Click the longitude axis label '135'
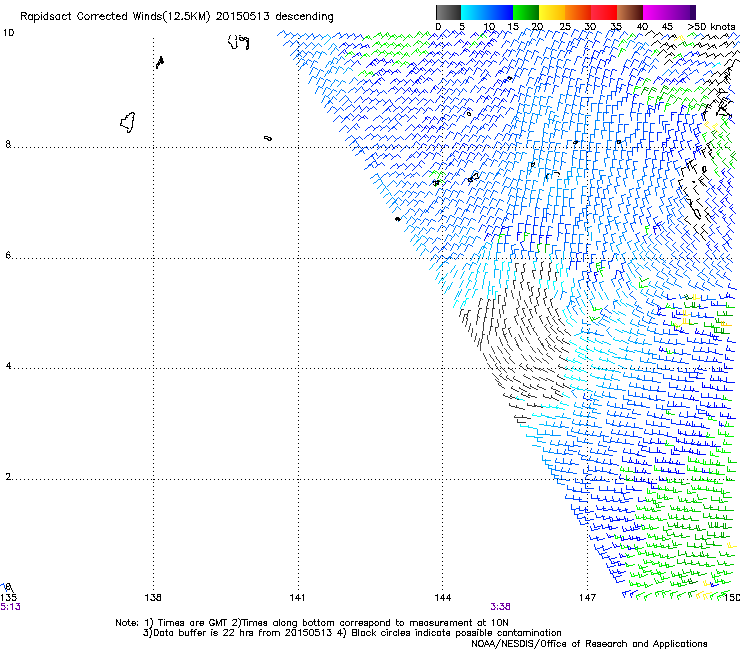 pos(8,598)
